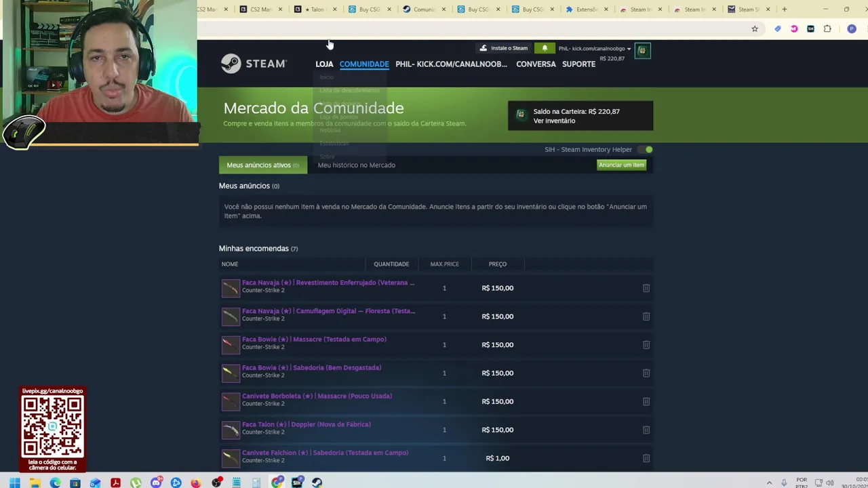Open the LOJA menu
Image resolution: width=868 pixels, height=488 pixels.
pos(324,64)
